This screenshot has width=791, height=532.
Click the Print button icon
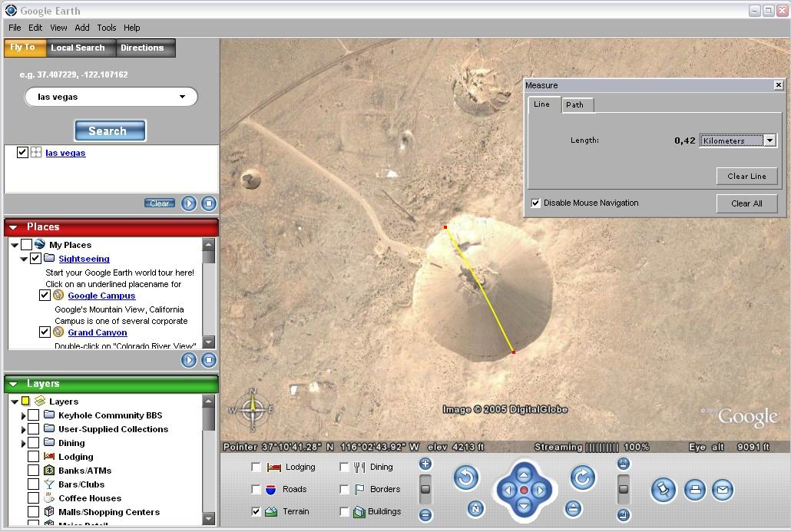pyautogui.click(x=695, y=490)
